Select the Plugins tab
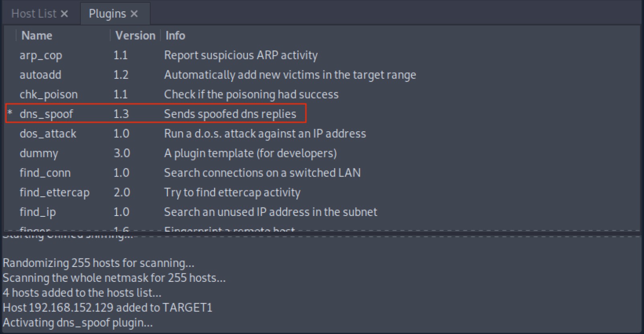This screenshot has height=334, width=644. [107, 14]
